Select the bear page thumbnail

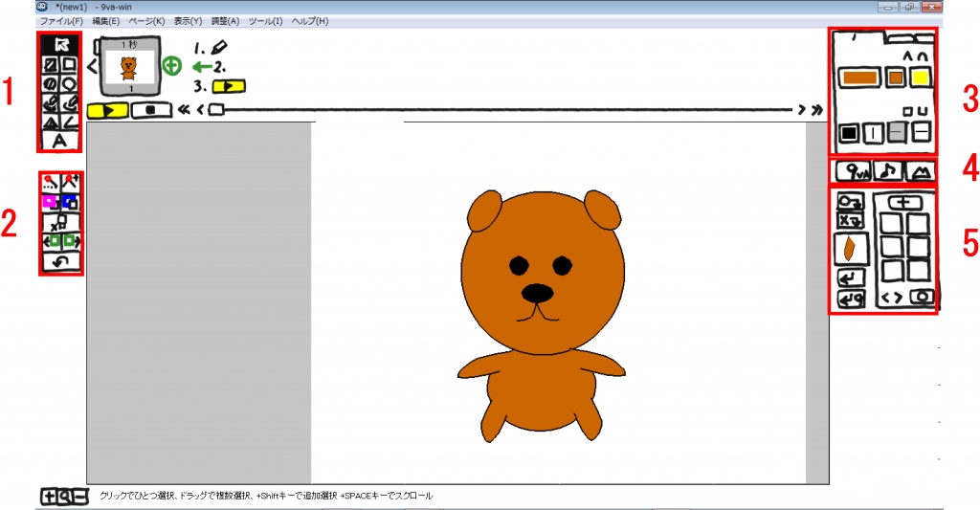tap(127, 67)
